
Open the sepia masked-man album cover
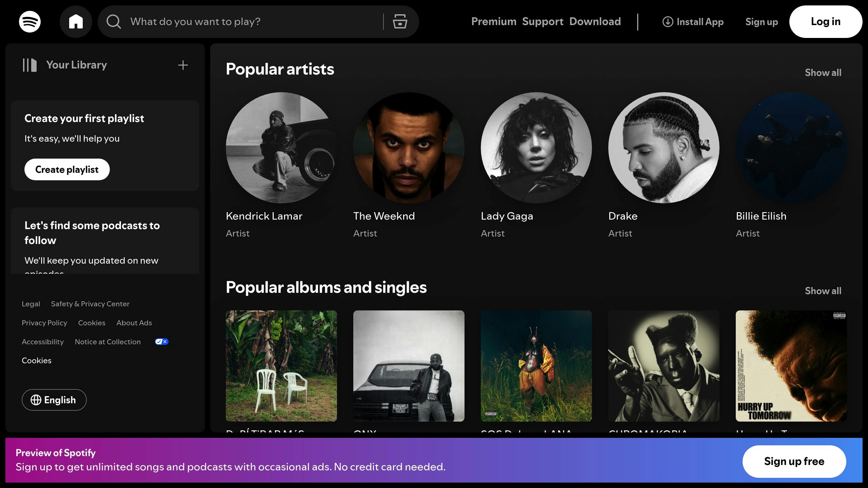[x=664, y=366]
